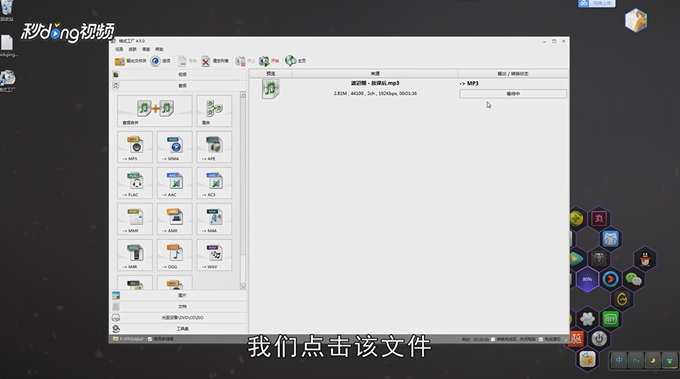Click the audio list scroll down arrow
680x379 pixels.
click(x=243, y=286)
